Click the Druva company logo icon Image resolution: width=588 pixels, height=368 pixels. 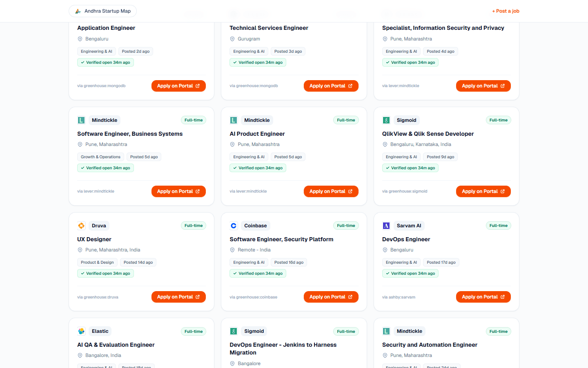(x=81, y=226)
